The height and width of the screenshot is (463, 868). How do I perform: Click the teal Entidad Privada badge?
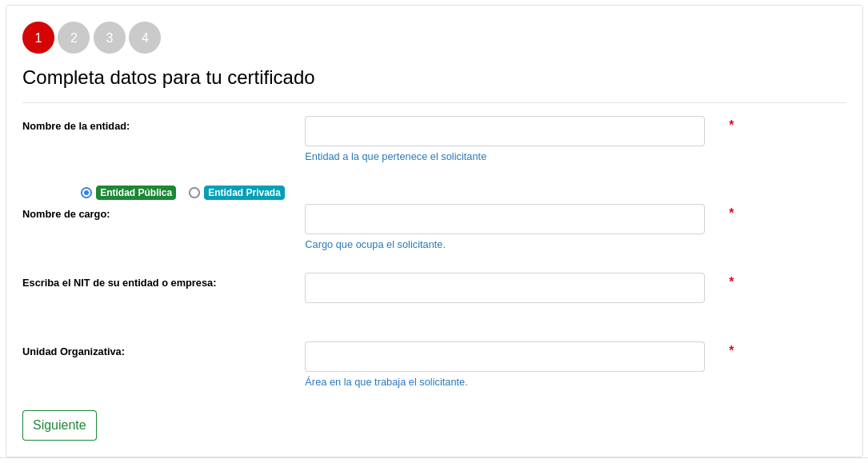(x=244, y=193)
